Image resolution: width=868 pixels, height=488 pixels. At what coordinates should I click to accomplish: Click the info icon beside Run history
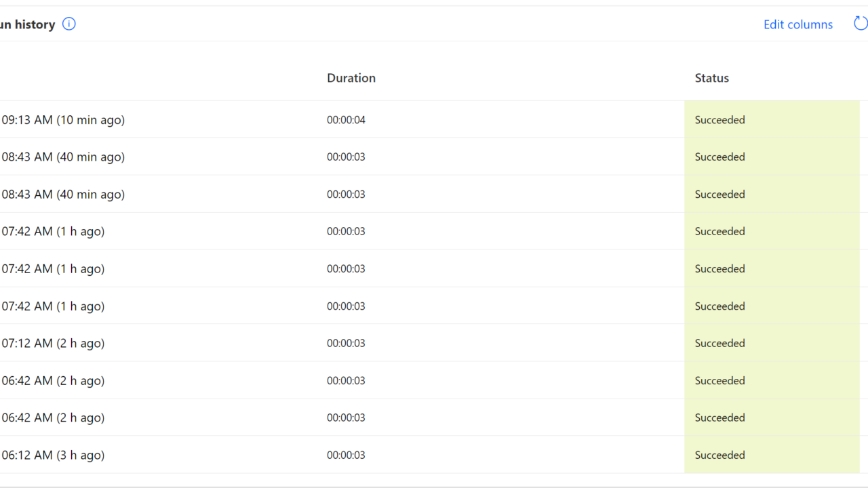(69, 24)
